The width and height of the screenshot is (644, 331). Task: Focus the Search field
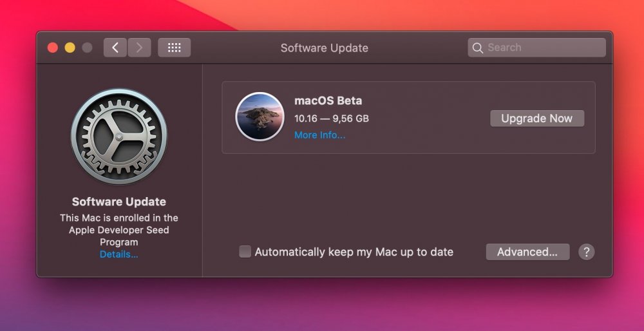pos(536,48)
